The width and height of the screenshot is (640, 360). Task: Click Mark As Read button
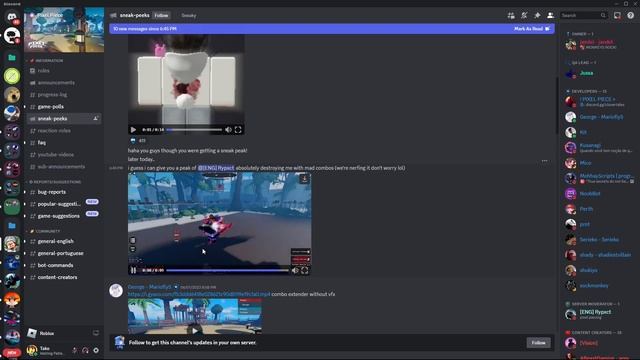click(x=532, y=29)
